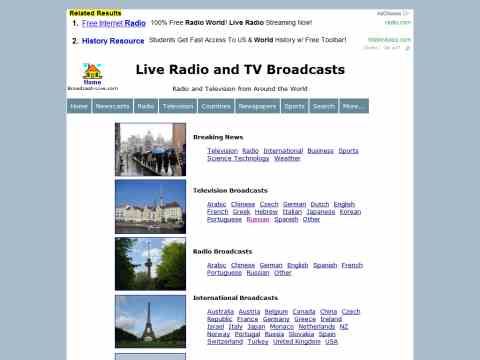The width and height of the screenshot is (480, 360).
Task: Click the Science Technology news link
Action: (x=238, y=158)
